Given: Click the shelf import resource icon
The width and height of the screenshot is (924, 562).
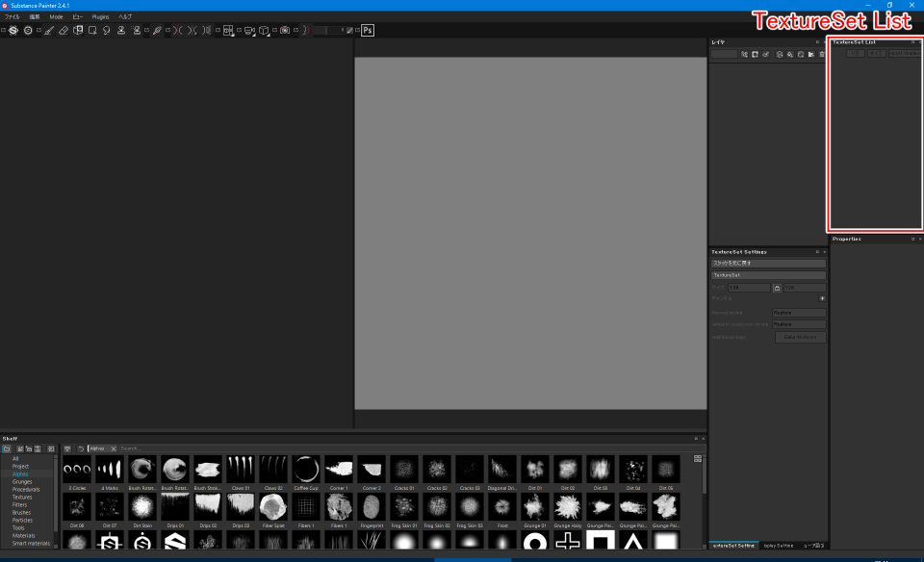Looking at the screenshot, I should point(51,448).
